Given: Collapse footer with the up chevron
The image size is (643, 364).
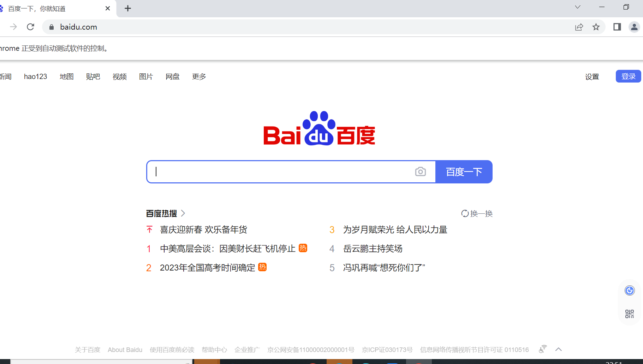Looking at the screenshot, I should point(558,350).
